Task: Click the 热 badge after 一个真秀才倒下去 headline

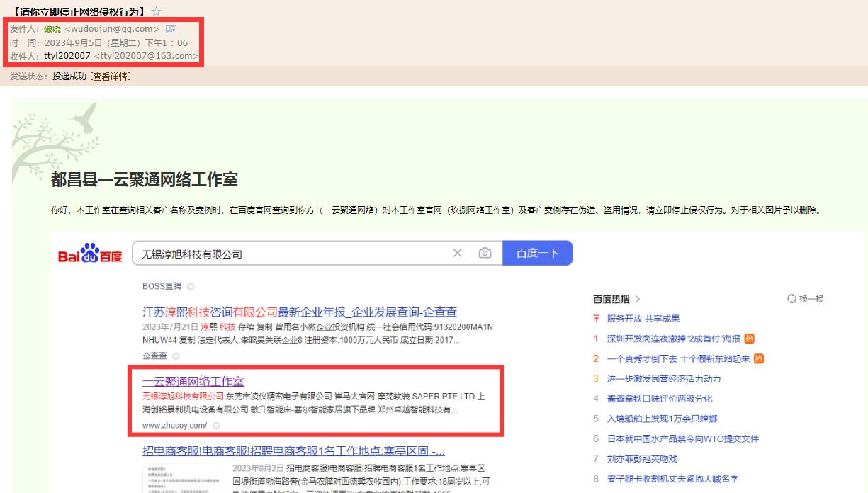Action: click(x=759, y=358)
